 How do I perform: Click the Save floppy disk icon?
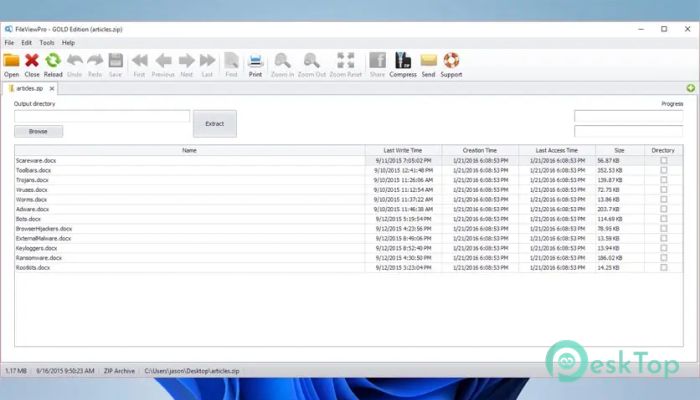(116, 60)
